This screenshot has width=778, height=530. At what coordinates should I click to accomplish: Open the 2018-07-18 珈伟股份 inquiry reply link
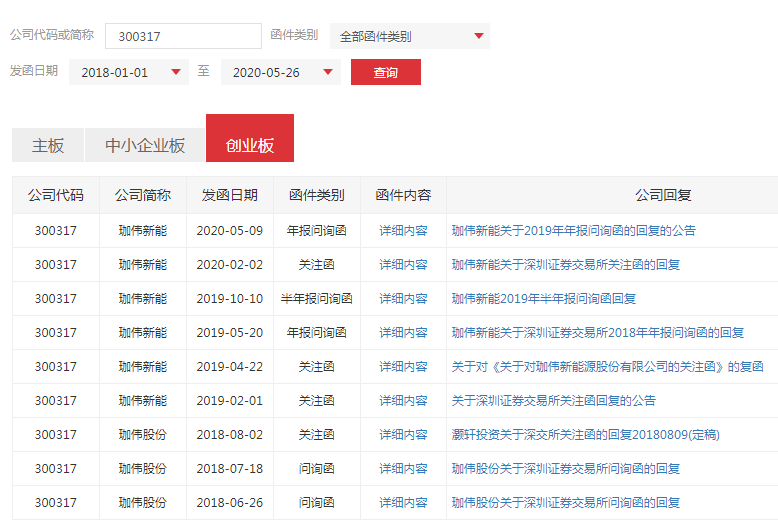point(566,468)
